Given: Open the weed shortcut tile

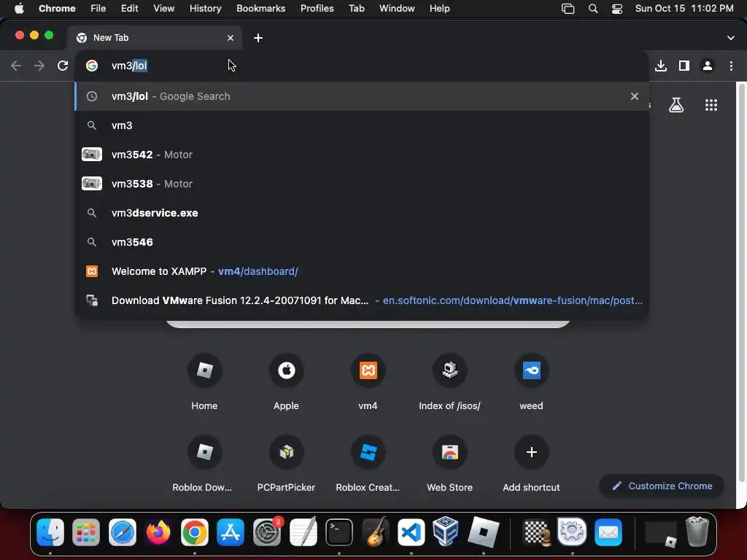Looking at the screenshot, I should coord(531,381).
